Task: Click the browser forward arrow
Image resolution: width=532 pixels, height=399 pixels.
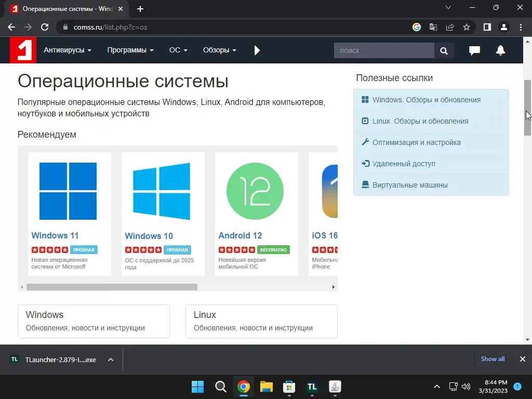Action: pos(28,27)
